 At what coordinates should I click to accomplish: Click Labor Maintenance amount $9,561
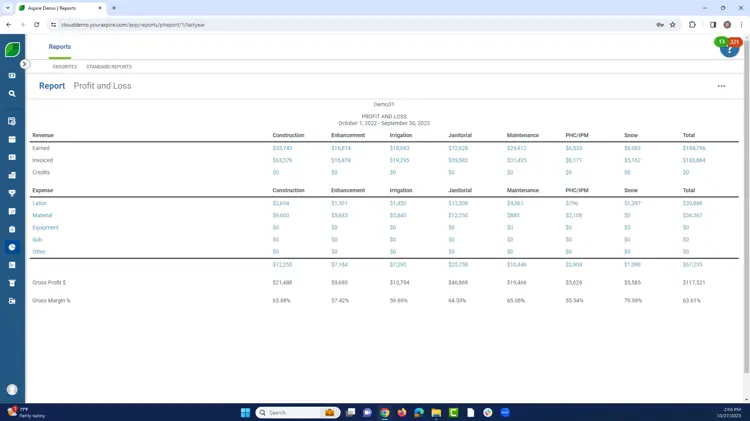[515, 203]
